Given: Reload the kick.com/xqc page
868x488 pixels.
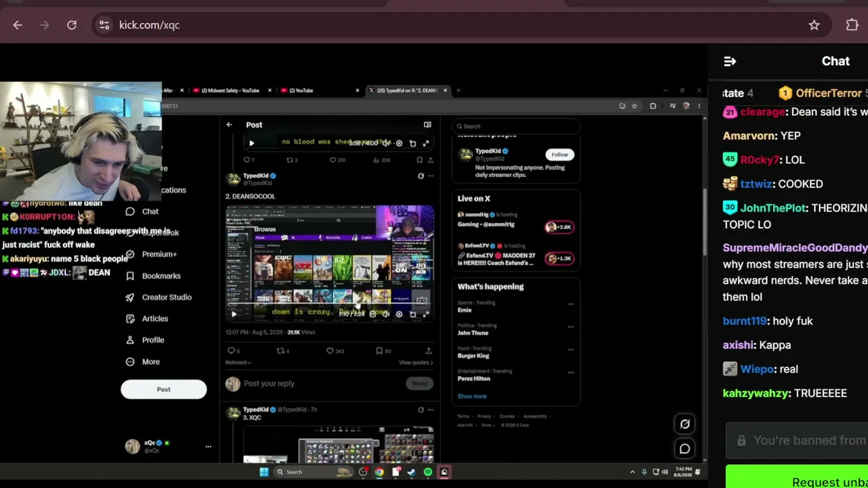Looking at the screenshot, I should coord(72,25).
